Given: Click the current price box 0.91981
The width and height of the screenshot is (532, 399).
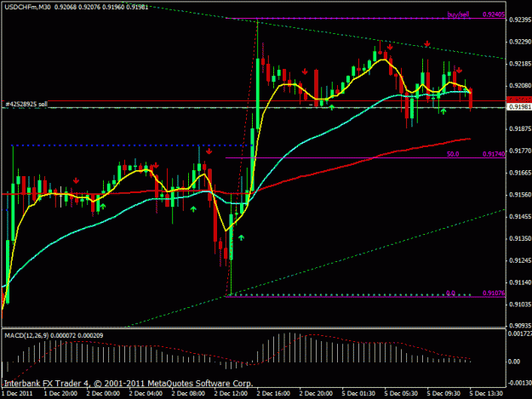Looking at the screenshot, I should 519,107.
